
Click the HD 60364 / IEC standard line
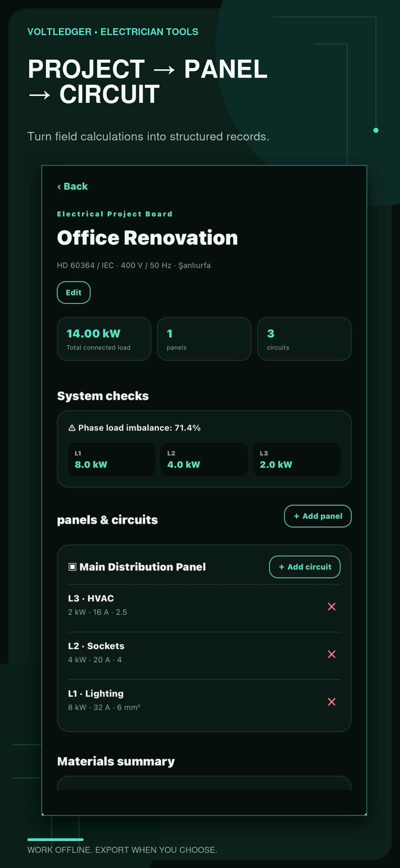coord(134,265)
